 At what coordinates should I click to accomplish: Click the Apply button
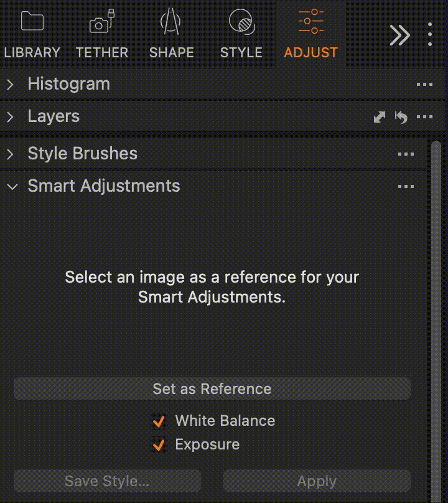pyautogui.click(x=317, y=481)
